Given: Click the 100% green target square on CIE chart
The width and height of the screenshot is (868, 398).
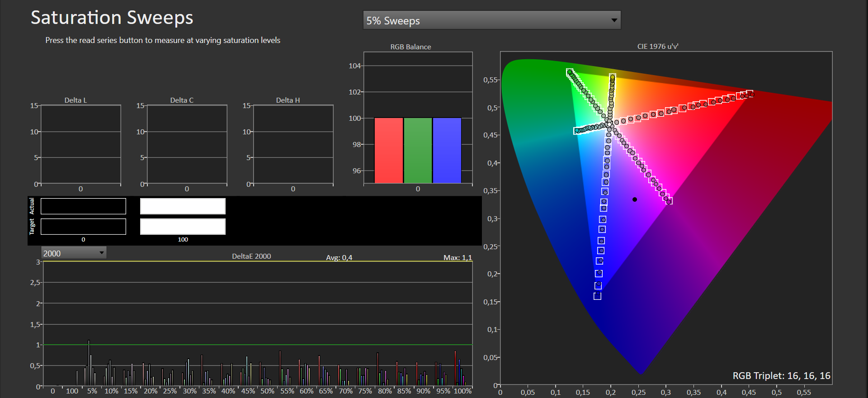Looking at the screenshot, I should [x=570, y=72].
